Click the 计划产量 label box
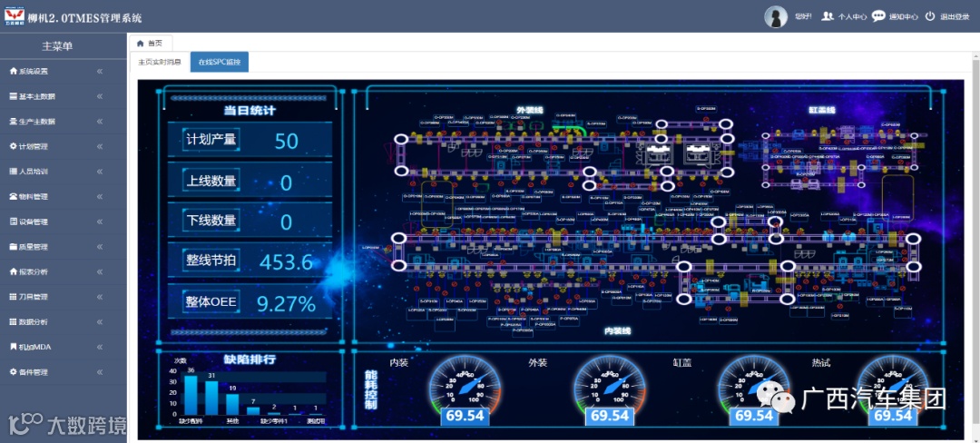This screenshot has height=443, width=980. pos(211,140)
